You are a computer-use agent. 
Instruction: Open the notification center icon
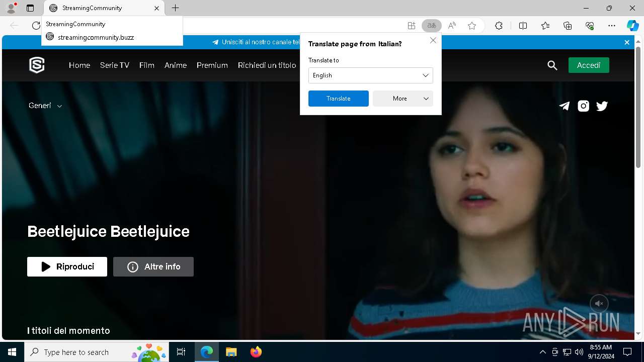coord(627,352)
